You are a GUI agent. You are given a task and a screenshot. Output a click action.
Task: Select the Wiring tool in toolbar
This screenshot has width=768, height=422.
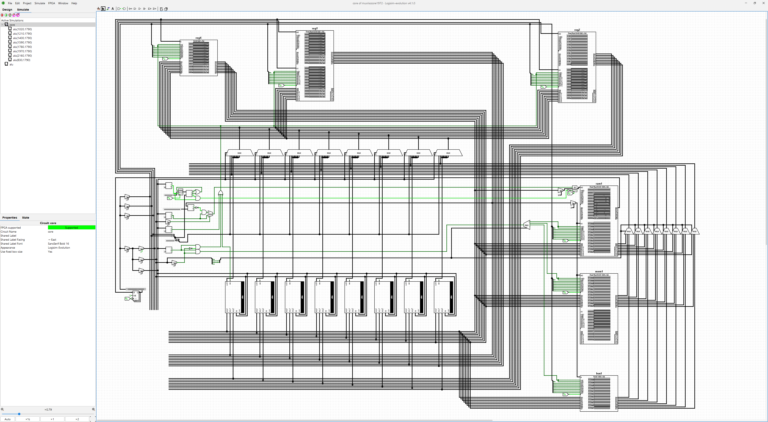(108, 9)
